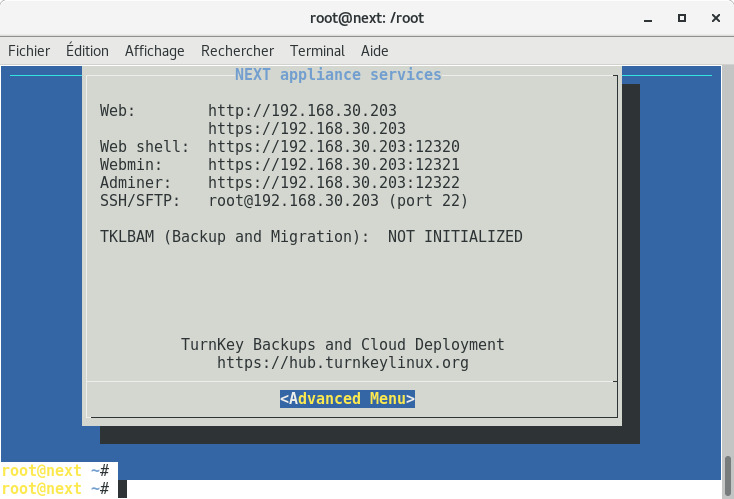Select the Advanced Menu button
Image resolution: width=734 pixels, height=499 pixels.
(x=347, y=399)
